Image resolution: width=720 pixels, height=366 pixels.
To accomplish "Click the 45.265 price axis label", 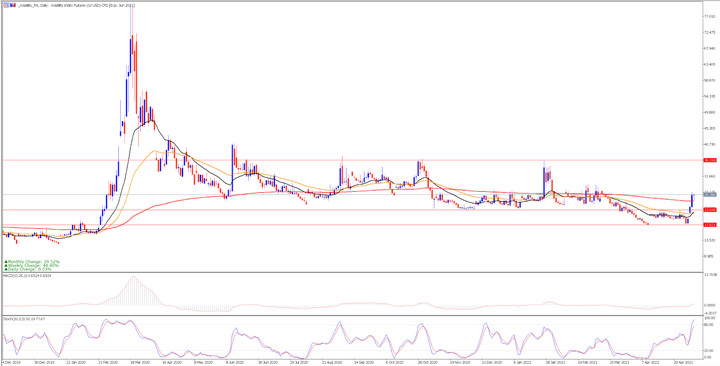I will point(709,129).
